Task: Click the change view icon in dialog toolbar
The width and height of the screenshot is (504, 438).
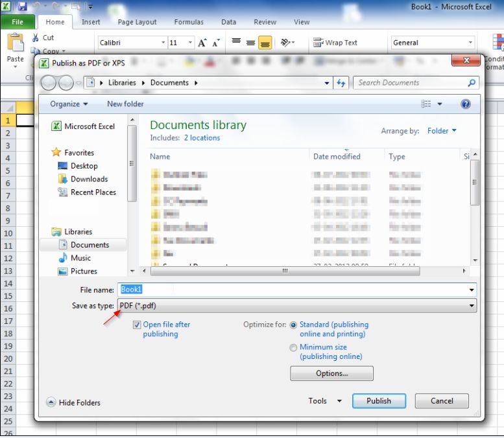Action: 426,104
